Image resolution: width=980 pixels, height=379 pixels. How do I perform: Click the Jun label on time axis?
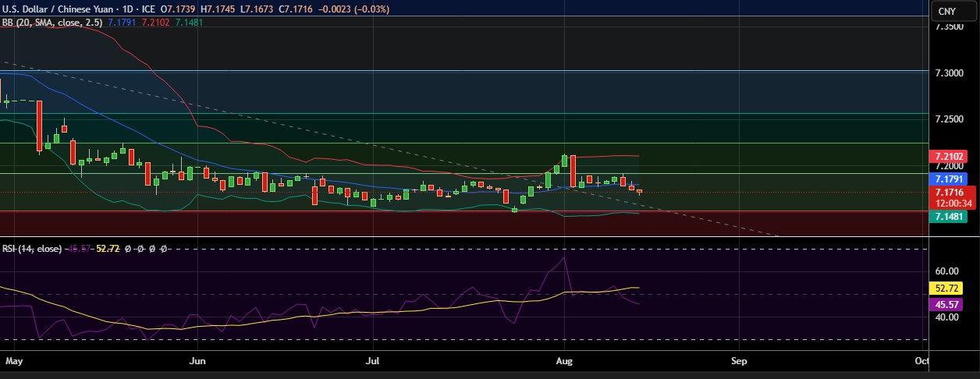(x=198, y=362)
